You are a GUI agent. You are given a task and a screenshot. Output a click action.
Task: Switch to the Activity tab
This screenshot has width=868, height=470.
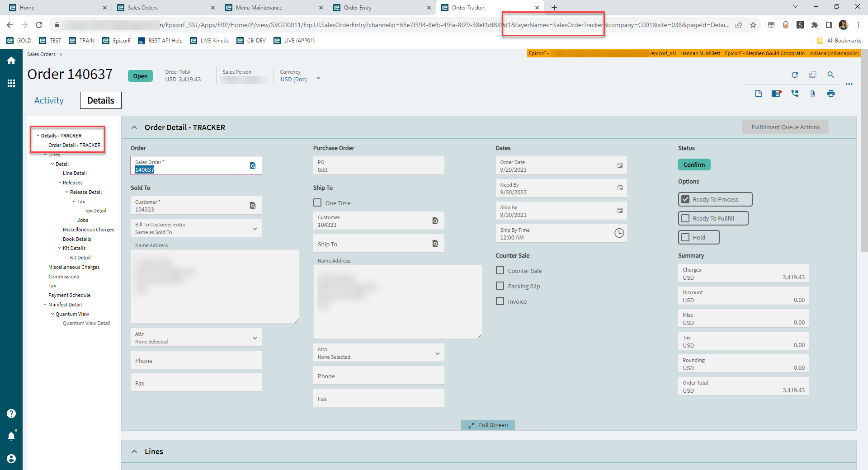pyautogui.click(x=48, y=100)
